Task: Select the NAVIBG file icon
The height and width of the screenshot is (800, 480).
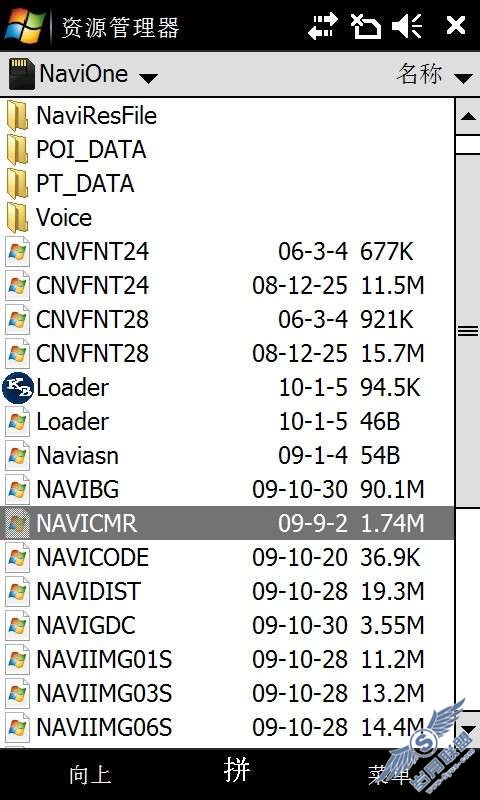Action: (17, 490)
